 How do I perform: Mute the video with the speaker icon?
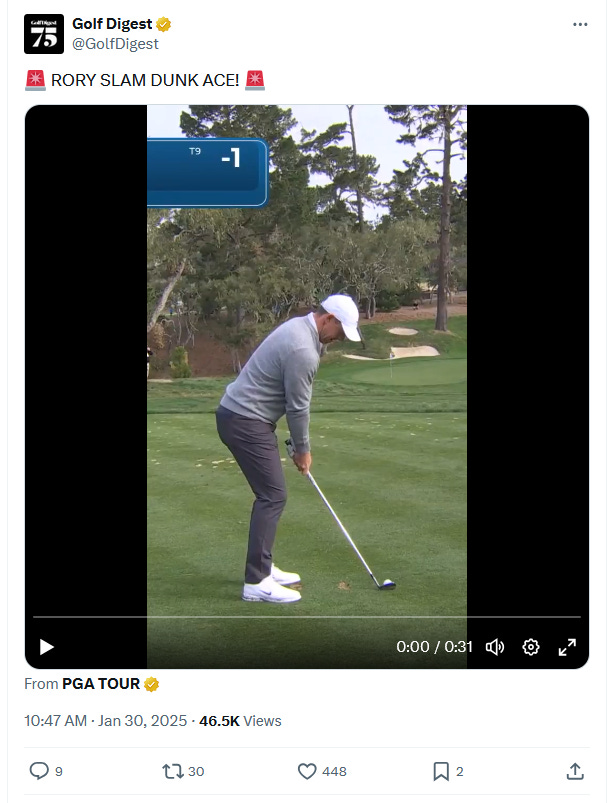click(x=495, y=647)
